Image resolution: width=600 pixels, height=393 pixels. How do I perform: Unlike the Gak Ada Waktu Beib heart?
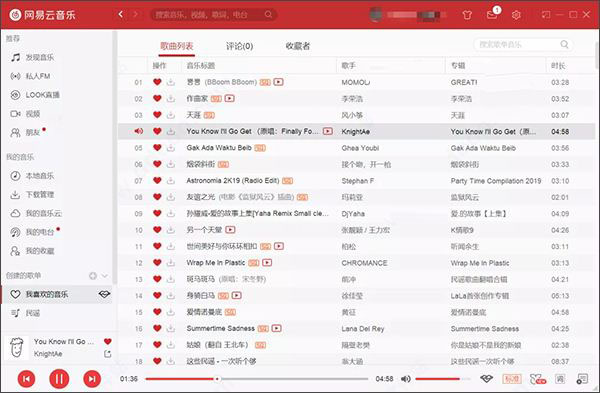pyautogui.click(x=157, y=148)
